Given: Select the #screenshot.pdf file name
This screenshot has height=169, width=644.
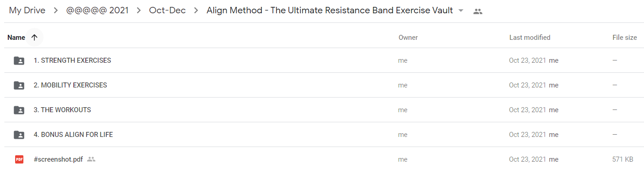Looking at the screenshot, I should 58,159.
